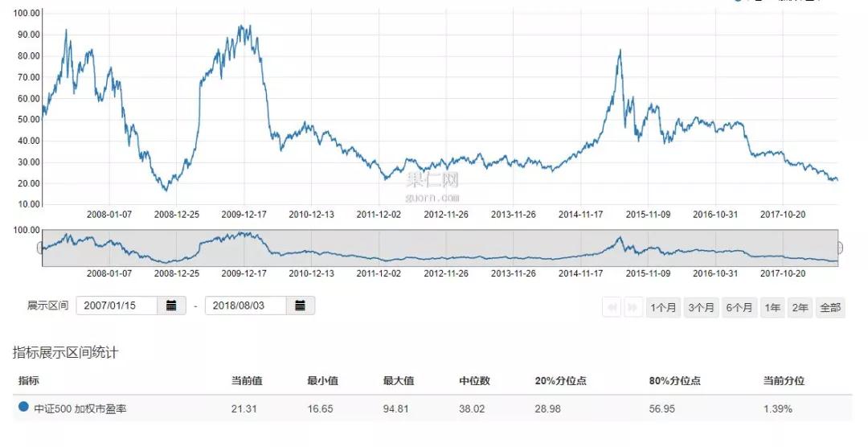The height and width of the screenshot is (447, 868).
Task: Select the 1年 range button
Action: click(772, 307)
